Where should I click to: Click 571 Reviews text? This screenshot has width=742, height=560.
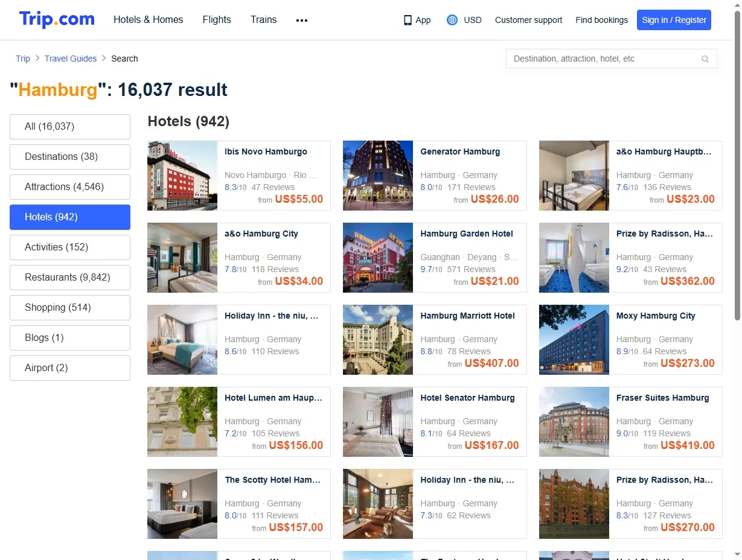coord(472,270)
